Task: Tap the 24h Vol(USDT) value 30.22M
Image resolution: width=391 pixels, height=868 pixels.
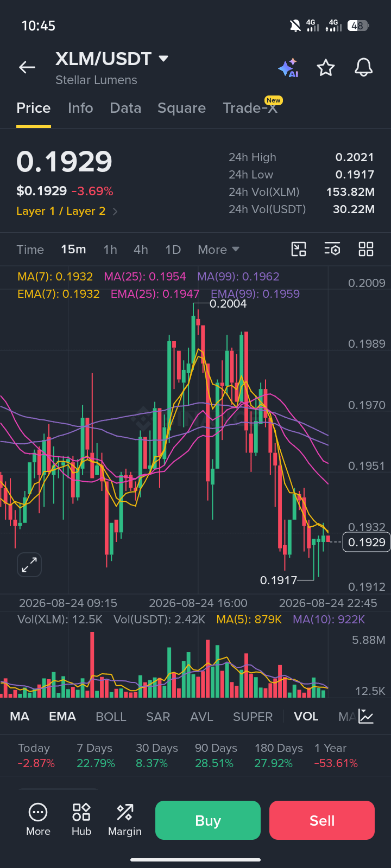Action: click(x=354, y=209)
